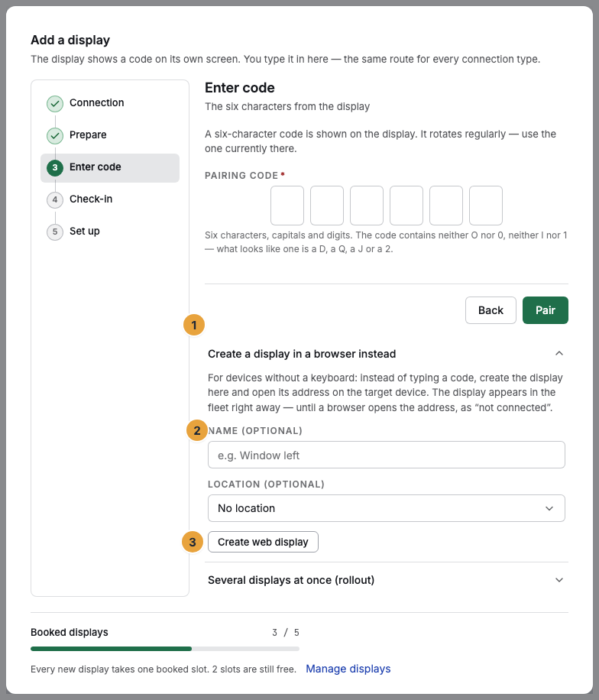
Task: Select the Prepare step label
Action: pos(88,134)
